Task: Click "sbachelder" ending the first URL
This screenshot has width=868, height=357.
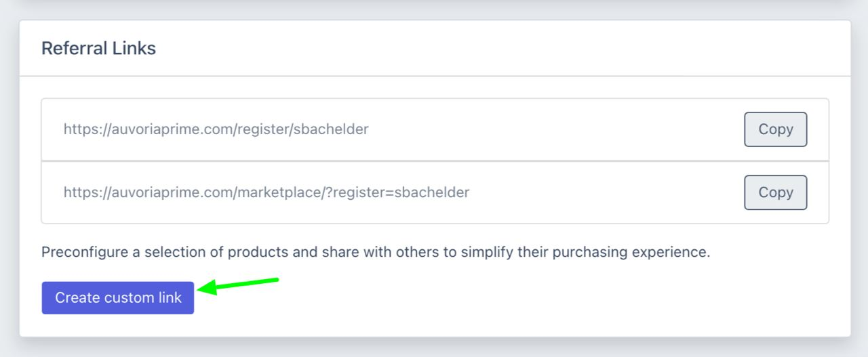Action: point(330,129)
